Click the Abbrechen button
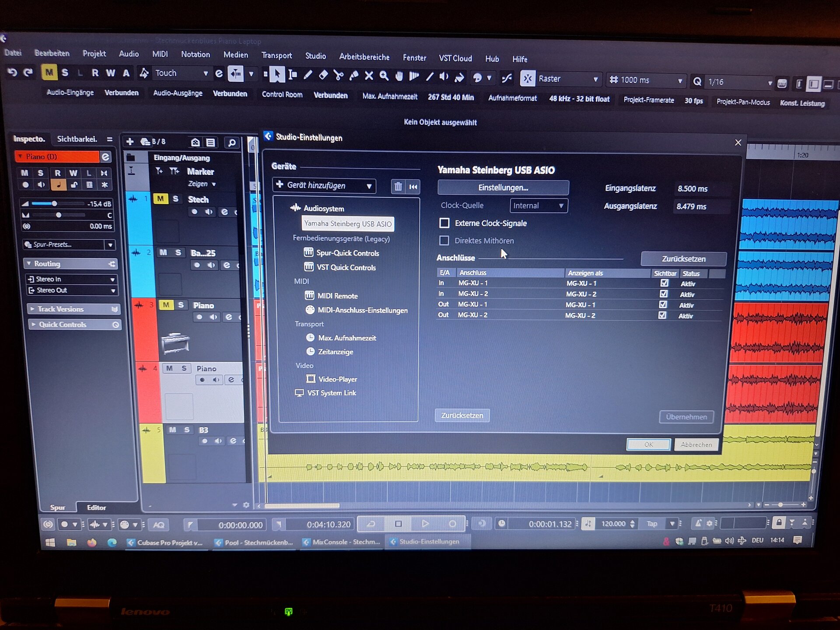The width and height of the screenshot is (840, 630). tap(696, 444)
